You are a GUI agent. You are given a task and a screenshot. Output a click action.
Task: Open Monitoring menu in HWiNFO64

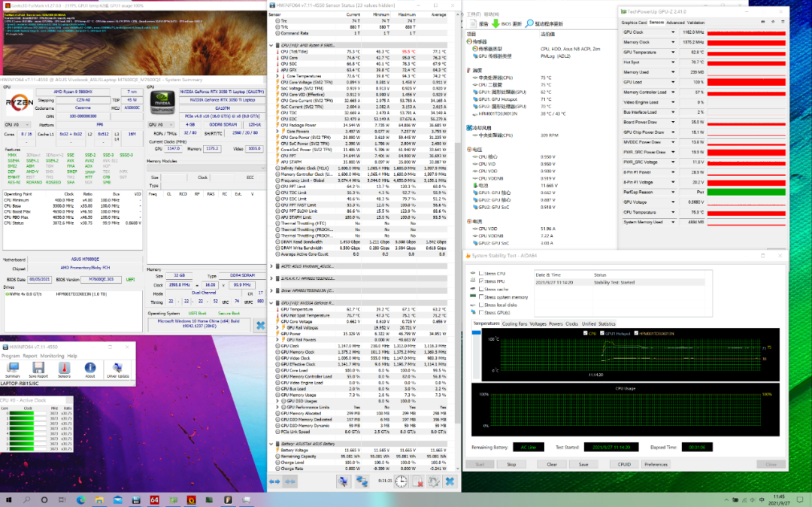click(x=53, y=356)
